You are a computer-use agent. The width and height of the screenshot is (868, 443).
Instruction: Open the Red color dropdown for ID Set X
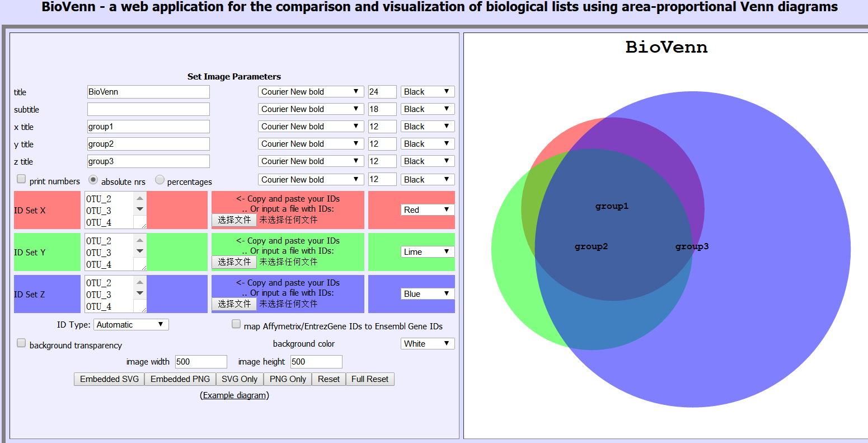pos(427,209)
